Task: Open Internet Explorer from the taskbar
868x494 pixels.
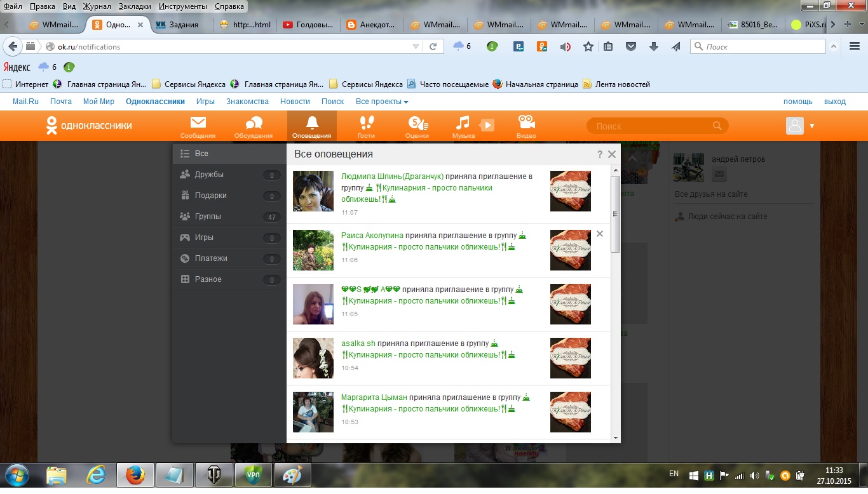Action: point(96,475)
